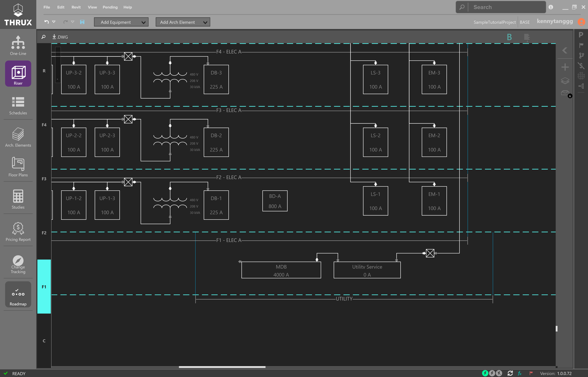Select the F1 floor level tab
Screen dimensions: 588x377
44,286
